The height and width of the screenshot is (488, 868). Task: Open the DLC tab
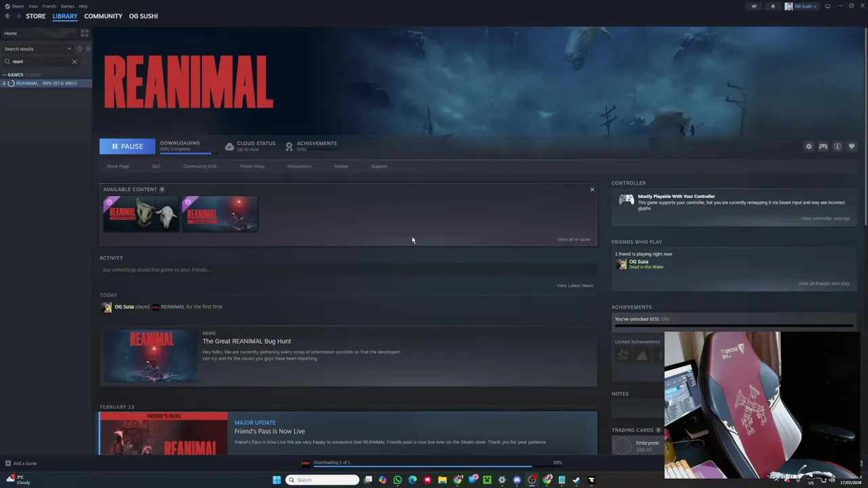[x=156, y=166]
